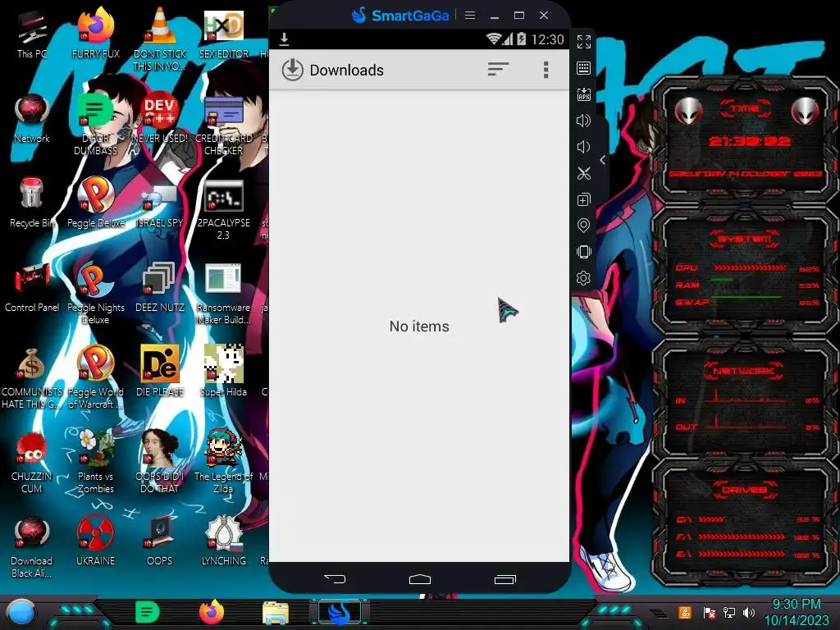This screenshot has height=630, width=840.
Task: Click the volume down speaker icon
Action: coord(583,147)
